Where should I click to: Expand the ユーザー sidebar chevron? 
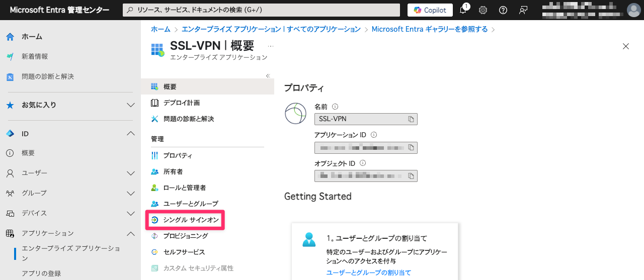tap(131, 173)
